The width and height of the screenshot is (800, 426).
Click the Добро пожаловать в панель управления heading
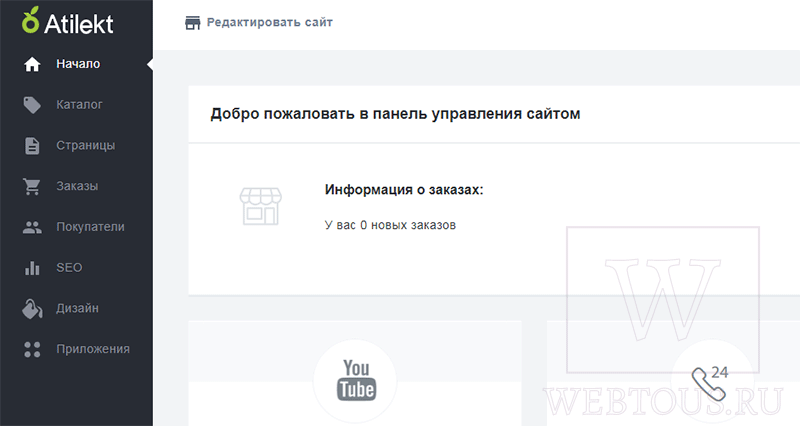tap(395, 113)
